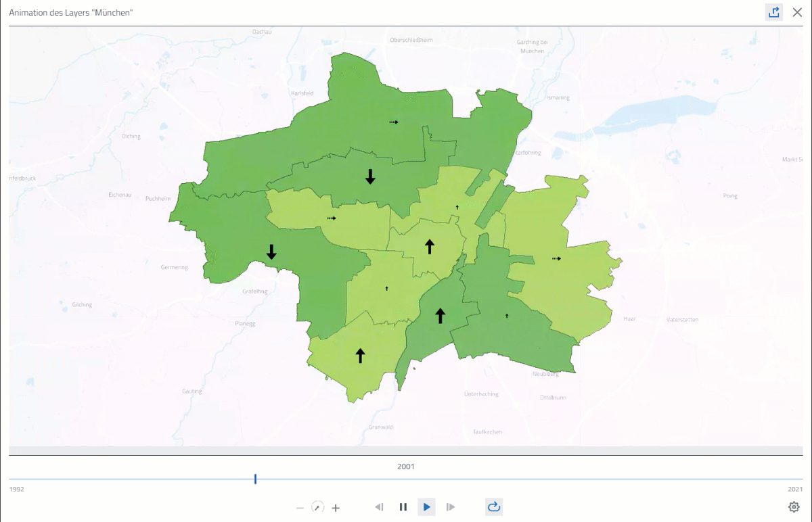Click the play button
The height and width of the screenshot is (522, 812).
point(426,507)
